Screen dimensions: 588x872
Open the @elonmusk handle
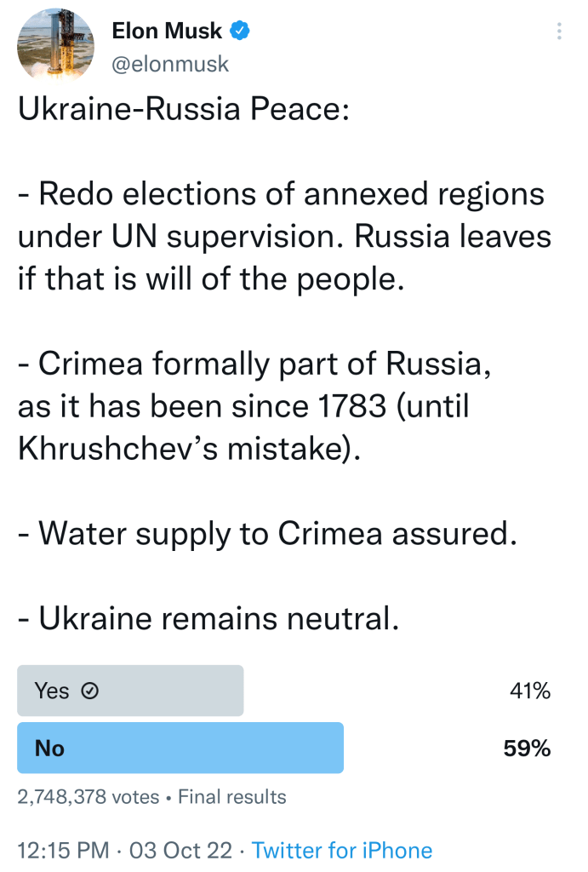coord(170,64)
